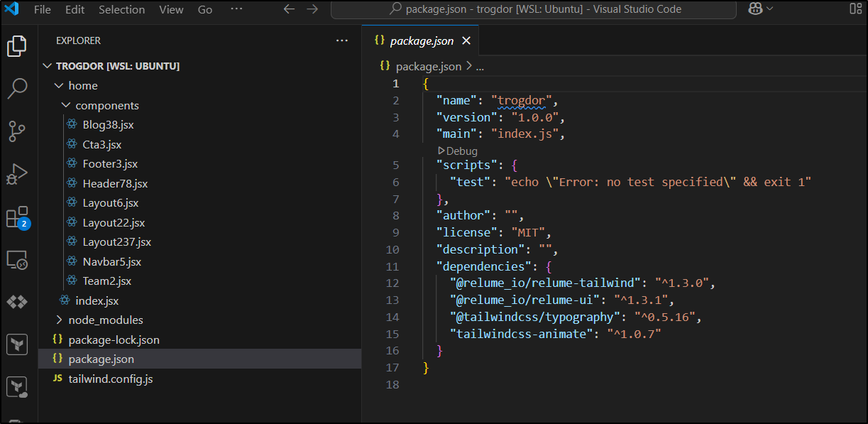This screenshot has width=868, height=424.
Task: Open the File menu
Action: click(x=42, y=9)
